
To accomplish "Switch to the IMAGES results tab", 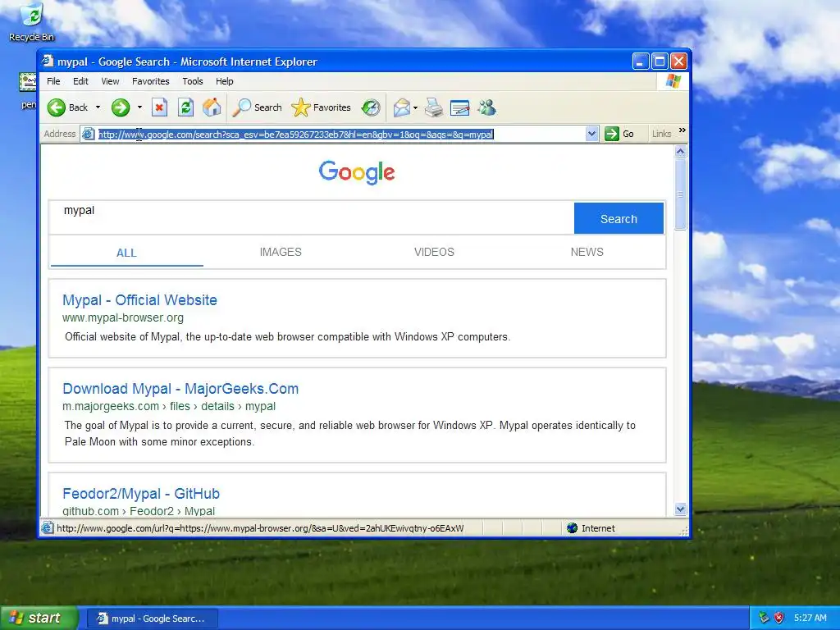I will click(281, 252).
